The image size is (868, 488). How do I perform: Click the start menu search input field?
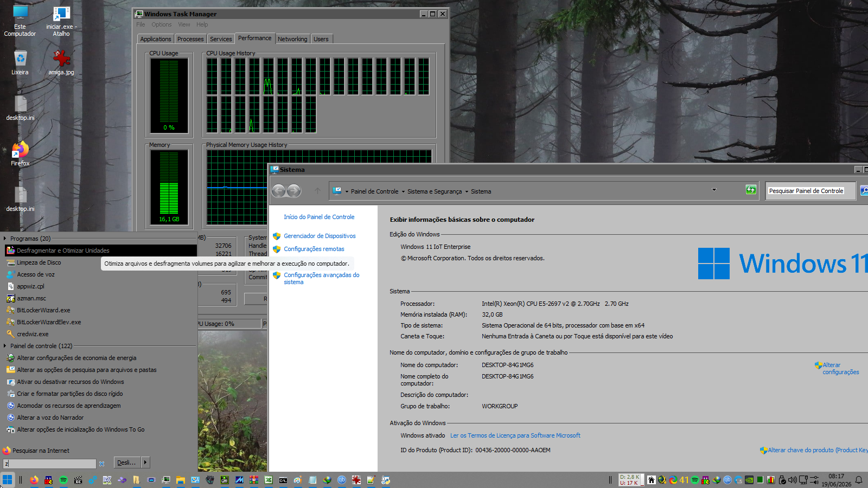pos(49,464)
